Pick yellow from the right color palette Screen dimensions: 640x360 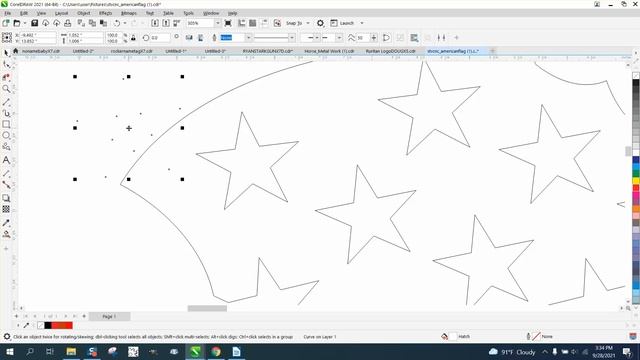pos(636,180)
